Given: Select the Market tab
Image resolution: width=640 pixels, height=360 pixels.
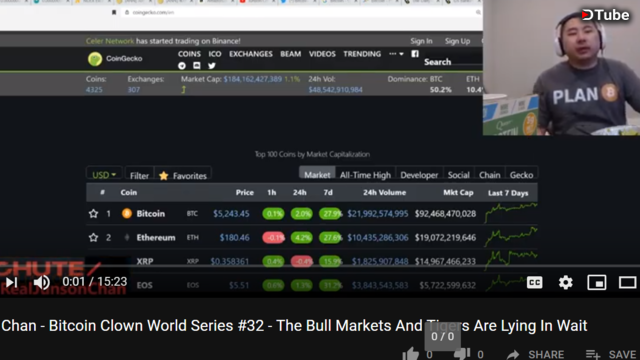Looking at the screenshot, I should coord(317,174).
